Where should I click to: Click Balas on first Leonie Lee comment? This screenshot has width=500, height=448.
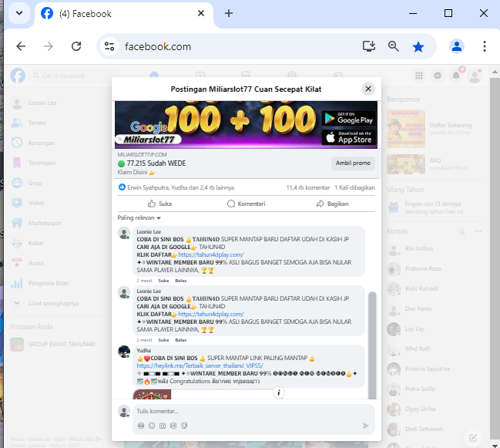[181, 281]
